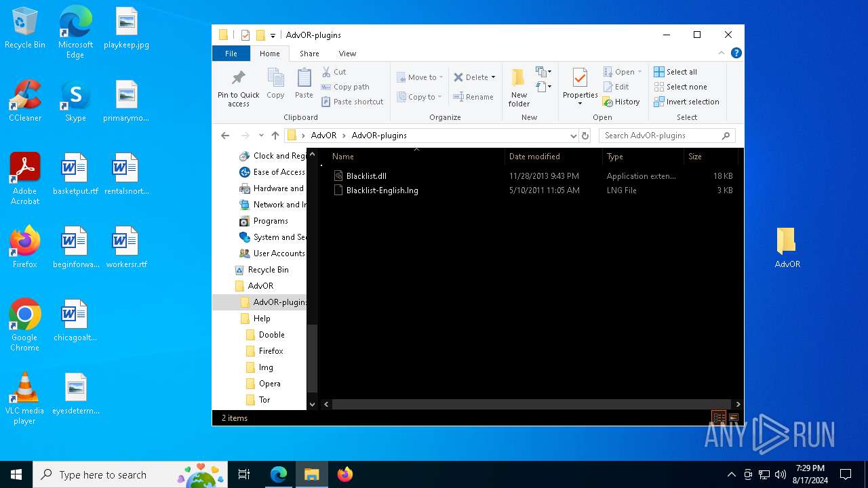This screenshot has width=868, height=488.
Task: Open the Move to dropdown
Action: coord(420,77)
